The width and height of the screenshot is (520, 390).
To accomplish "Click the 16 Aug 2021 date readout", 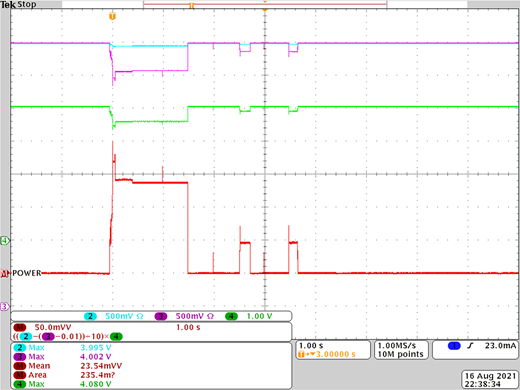I will click(490, 376).
